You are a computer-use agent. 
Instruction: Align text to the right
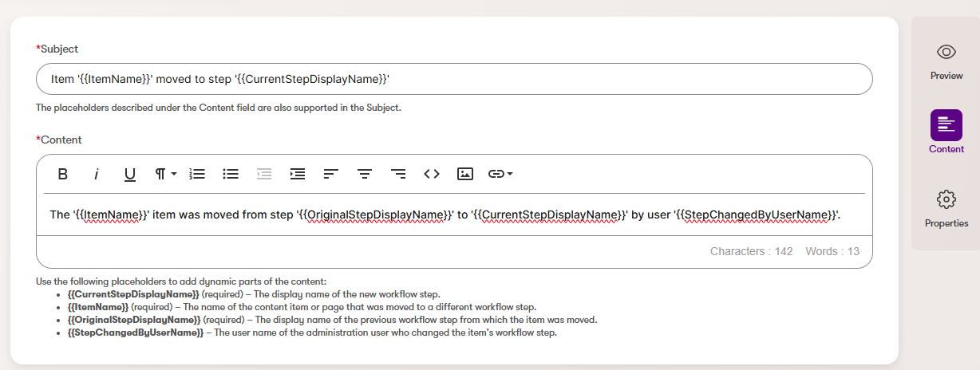click(398, 174)
